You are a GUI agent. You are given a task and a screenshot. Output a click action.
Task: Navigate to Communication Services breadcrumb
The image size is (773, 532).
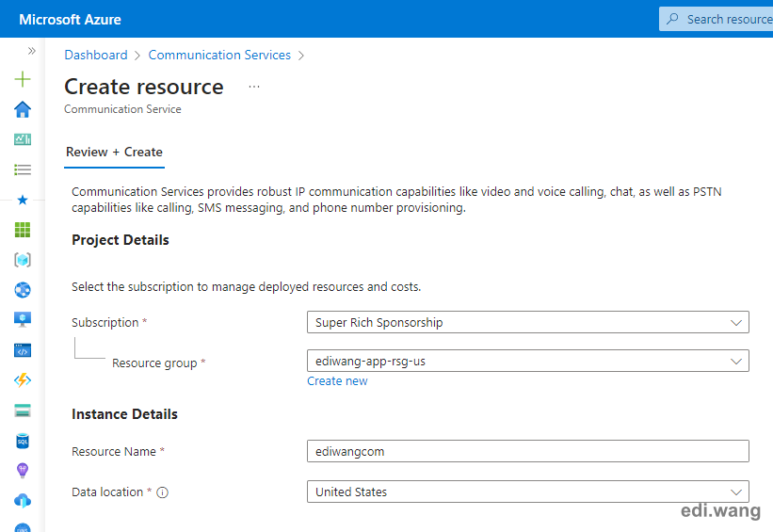pos(219,55)
